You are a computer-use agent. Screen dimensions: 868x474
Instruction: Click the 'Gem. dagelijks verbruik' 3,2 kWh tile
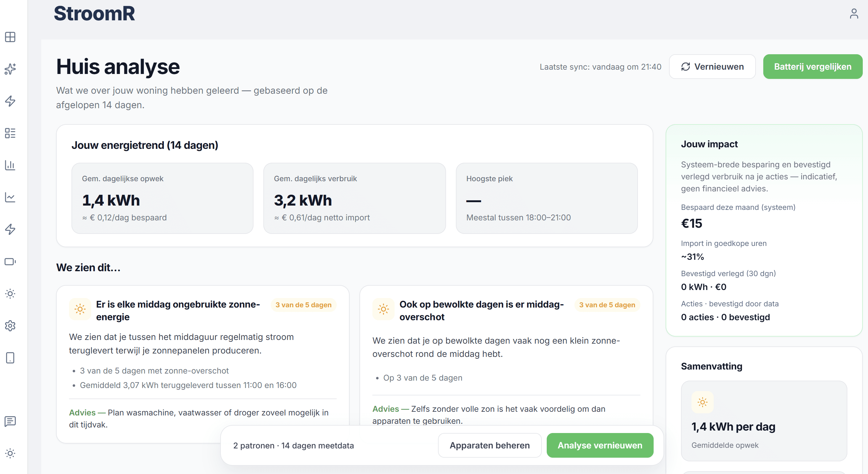[355, 198]
